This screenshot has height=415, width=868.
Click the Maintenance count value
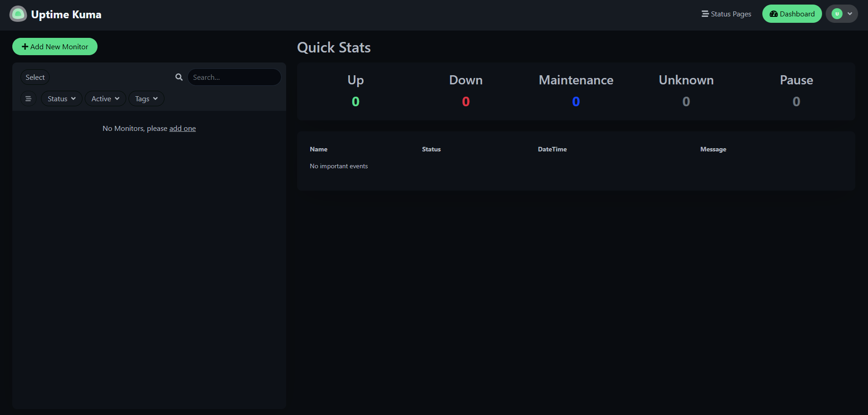coord(576,102)
